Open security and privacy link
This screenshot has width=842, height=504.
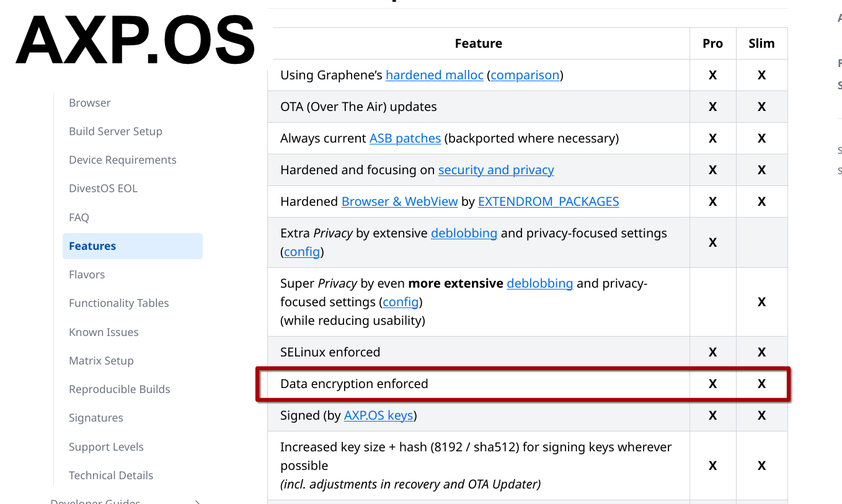point(496,170)
